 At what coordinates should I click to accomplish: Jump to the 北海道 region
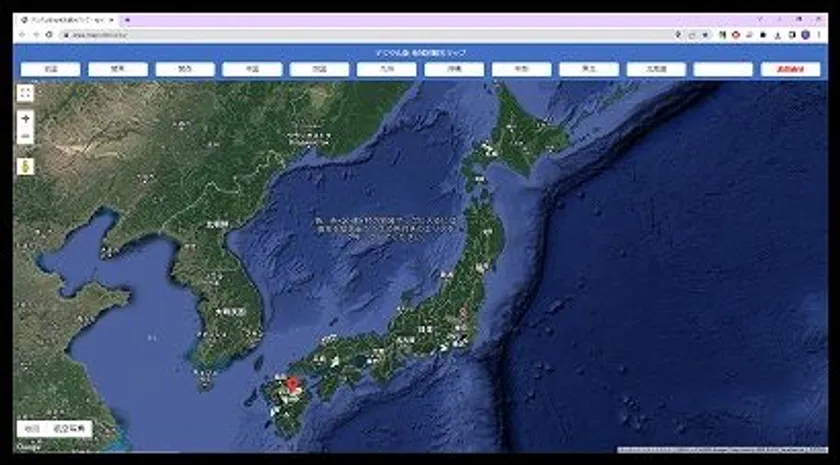(x=656, y=69)
